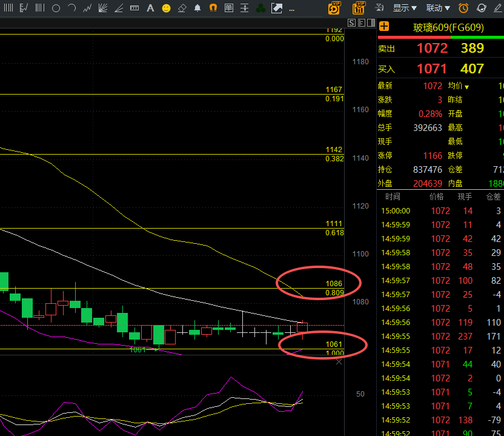Set a price alert with the bell icon
Viewport: 504px width, 436px height.
[197, 8]
